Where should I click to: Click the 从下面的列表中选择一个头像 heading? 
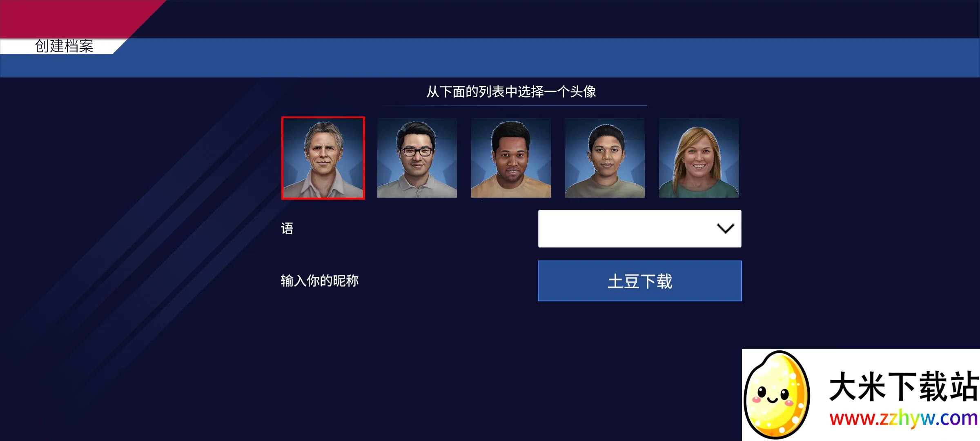pos(511,91)
